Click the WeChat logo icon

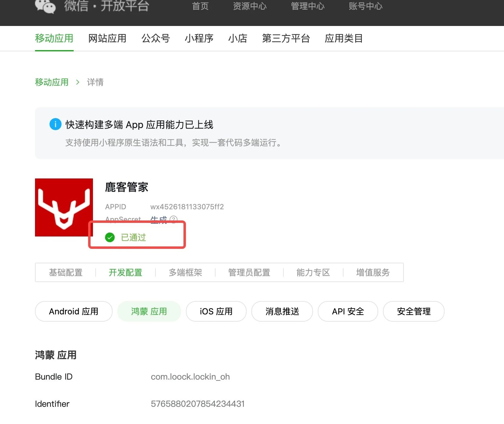[45, 6]
